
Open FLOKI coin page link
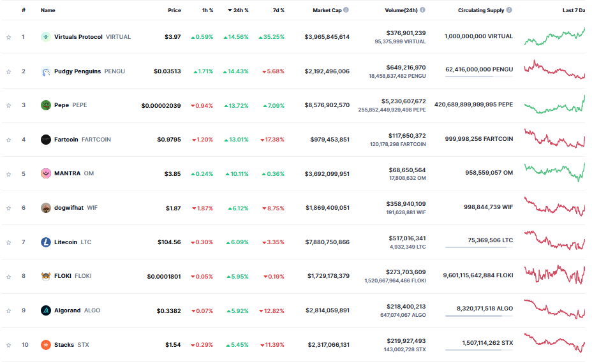(x=63, y=276)
